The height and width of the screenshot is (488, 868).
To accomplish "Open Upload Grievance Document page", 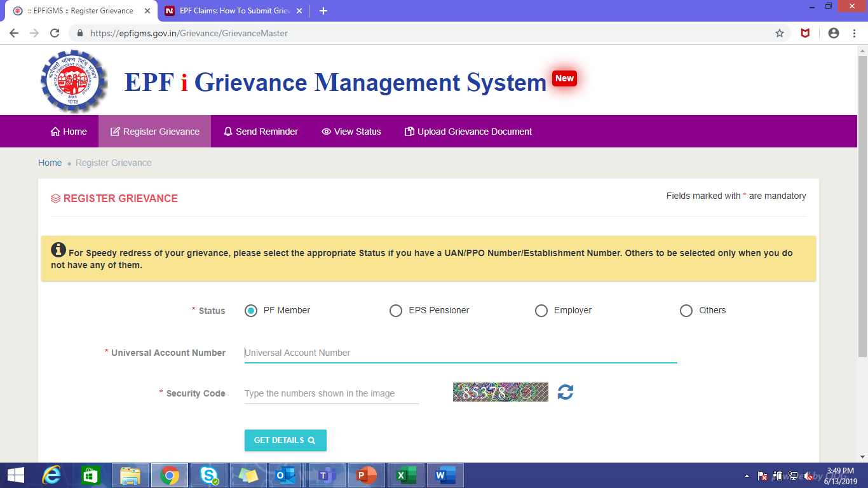I will [x=468, y=132].
